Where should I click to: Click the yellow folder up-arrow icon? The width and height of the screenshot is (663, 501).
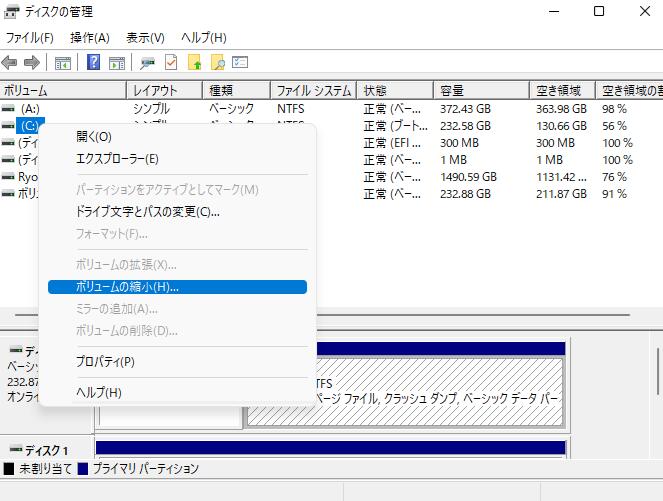coord(195,62)
